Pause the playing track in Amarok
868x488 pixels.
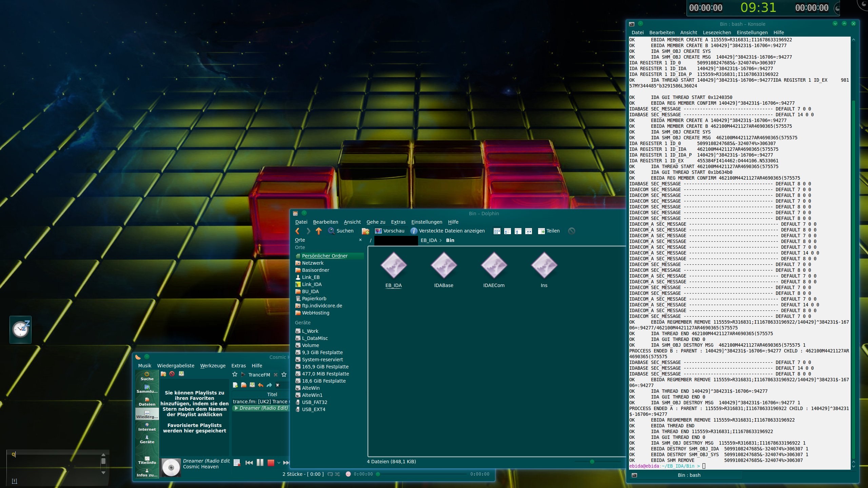(x=260, y=463)
